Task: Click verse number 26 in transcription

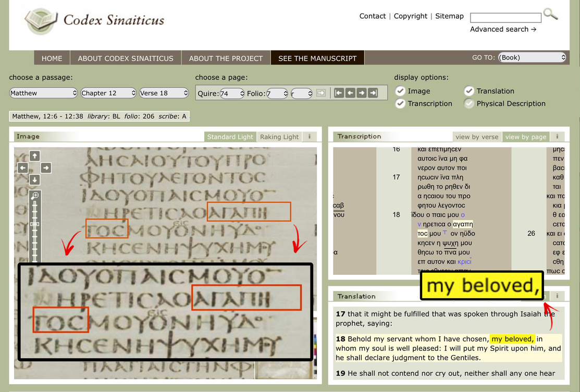Action: pos(531,234)
